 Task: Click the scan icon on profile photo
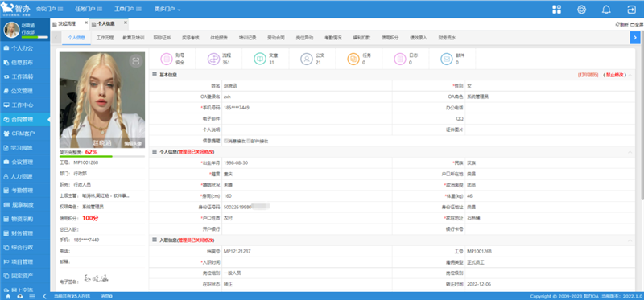135,61
